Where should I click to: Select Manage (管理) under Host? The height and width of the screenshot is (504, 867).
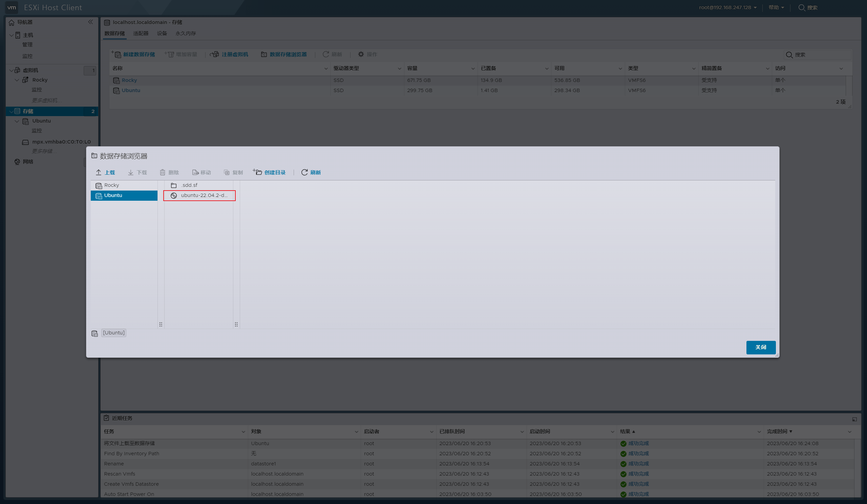(x=27, y=45)
